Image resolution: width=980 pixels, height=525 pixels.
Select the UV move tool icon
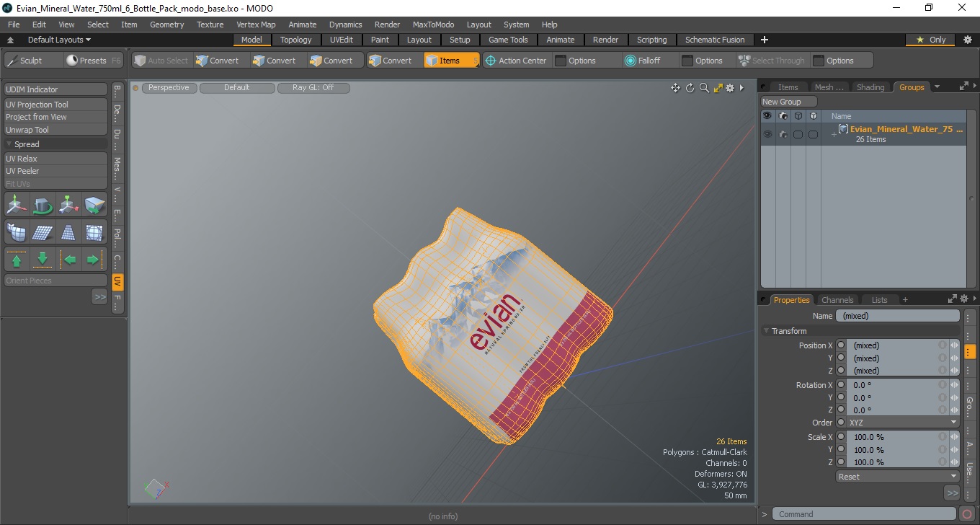[17, 206]
